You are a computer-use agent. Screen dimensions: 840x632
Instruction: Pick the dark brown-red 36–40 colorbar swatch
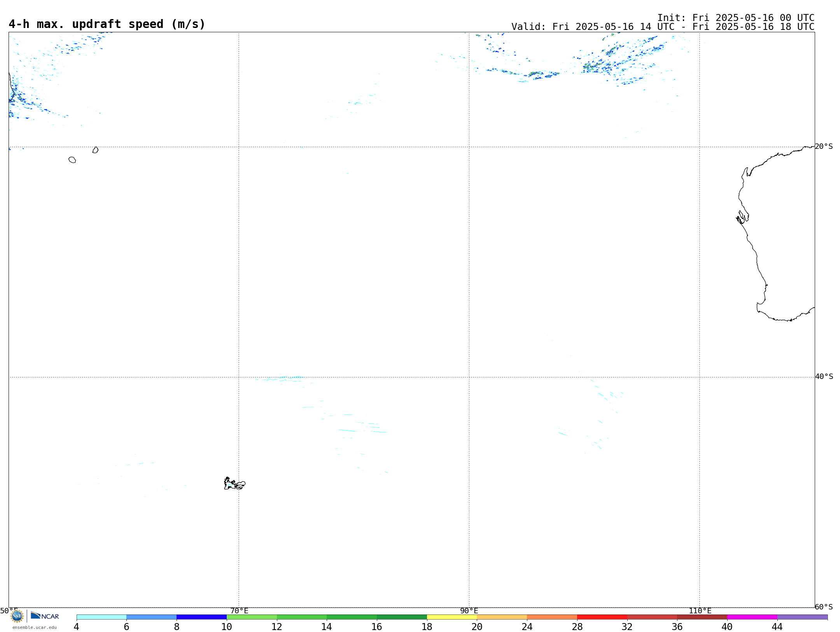(x=702, y=617)
